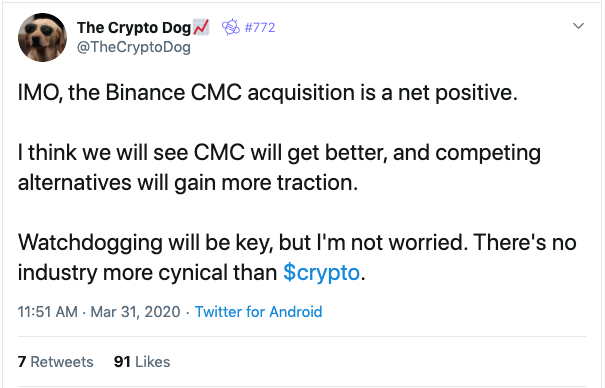Image resolution: width=605 pixels, height=388 pixels.
Task: Click the paragraph about competing alternatives
Action: pos(279,167)
